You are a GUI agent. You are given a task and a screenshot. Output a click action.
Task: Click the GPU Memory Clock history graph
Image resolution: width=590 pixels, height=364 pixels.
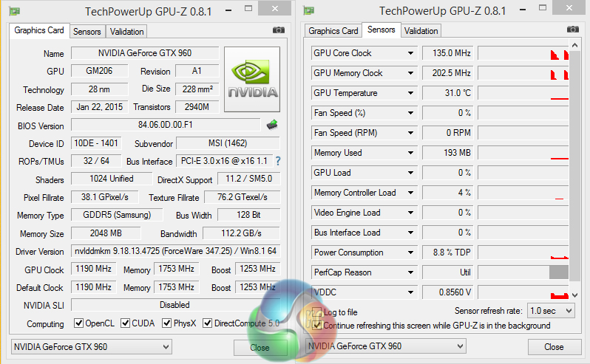click(523, 73)
